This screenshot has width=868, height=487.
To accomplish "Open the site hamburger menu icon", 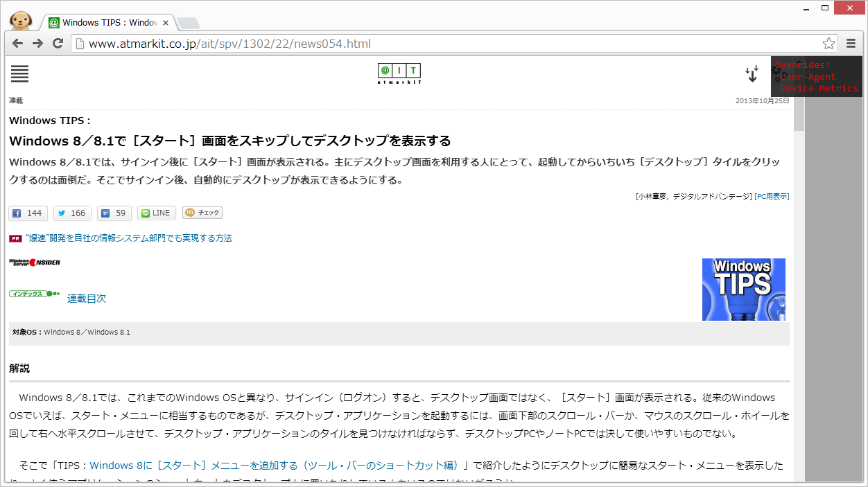I will 19,73.
